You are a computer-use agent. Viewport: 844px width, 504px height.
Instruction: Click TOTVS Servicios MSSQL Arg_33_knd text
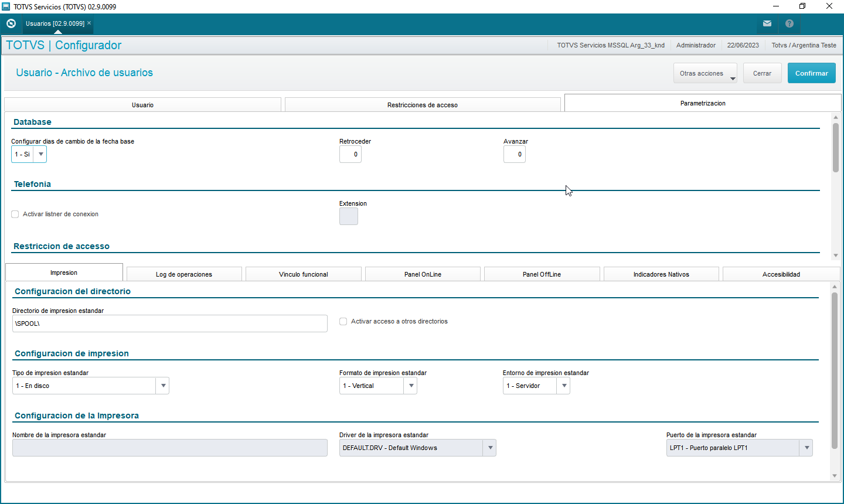tap(611, 45)
